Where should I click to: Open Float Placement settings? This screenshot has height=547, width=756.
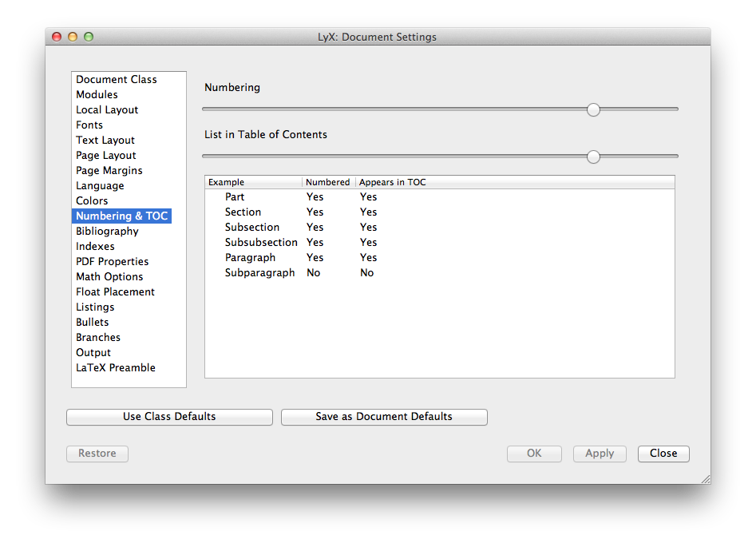click(115, 291)
